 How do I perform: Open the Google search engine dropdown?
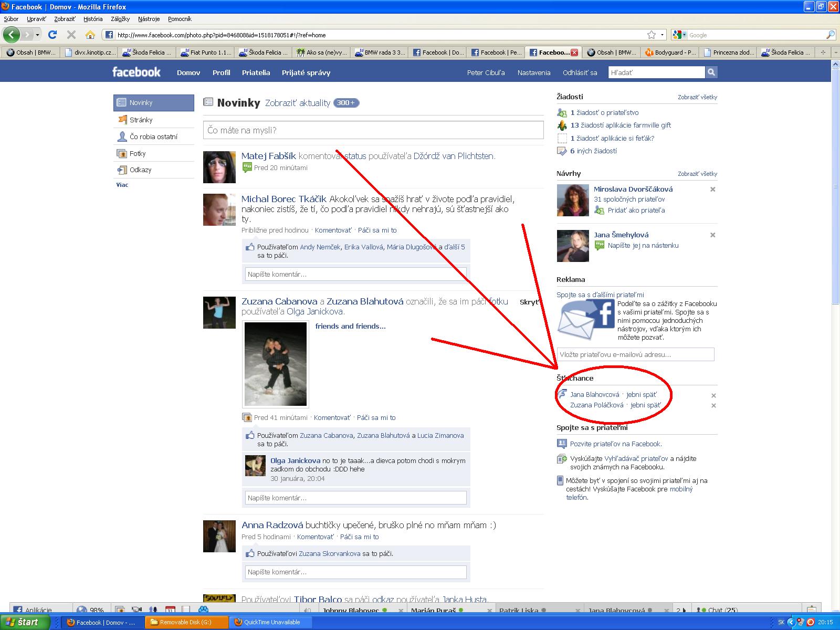(679, 35)
